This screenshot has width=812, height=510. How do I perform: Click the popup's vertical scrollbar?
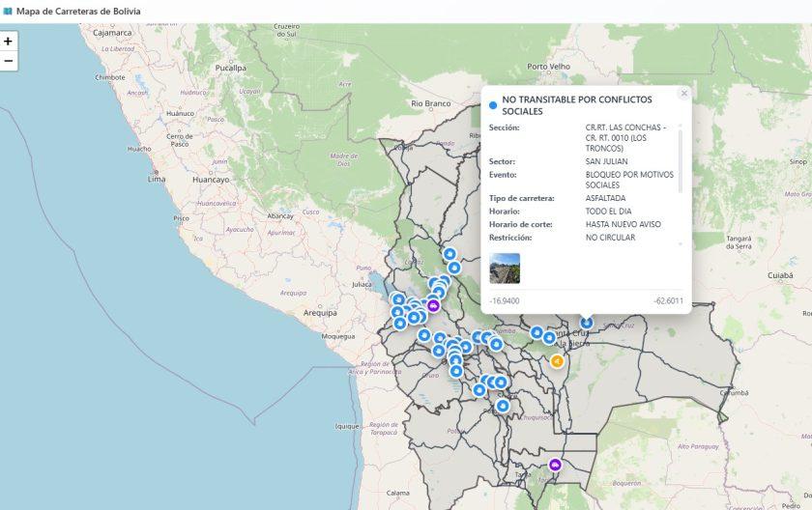click(680, 160)
